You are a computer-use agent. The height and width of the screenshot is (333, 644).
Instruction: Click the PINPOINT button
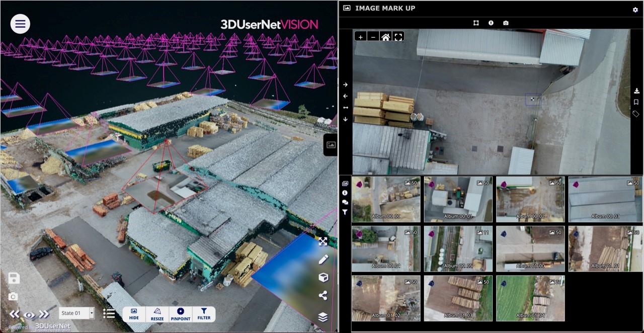[x=180, y=314]
